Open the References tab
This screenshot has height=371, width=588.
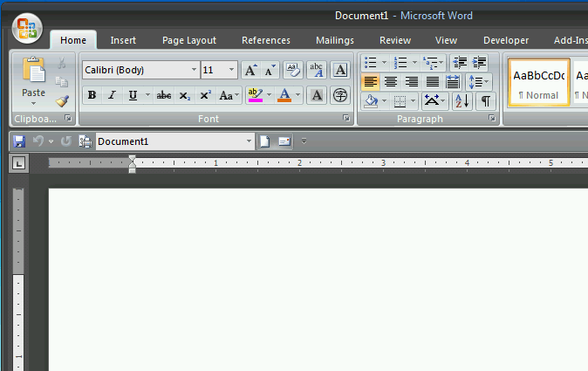(266, 40)
